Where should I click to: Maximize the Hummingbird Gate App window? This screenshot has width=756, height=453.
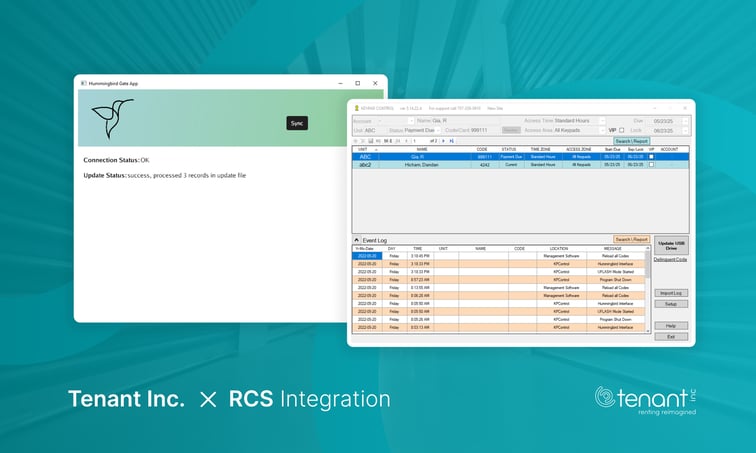(x=358, y=83)
